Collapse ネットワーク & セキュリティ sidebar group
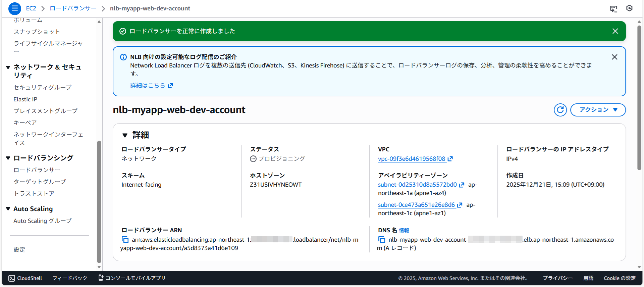The image size is (644, 287). tap(8, 67)
